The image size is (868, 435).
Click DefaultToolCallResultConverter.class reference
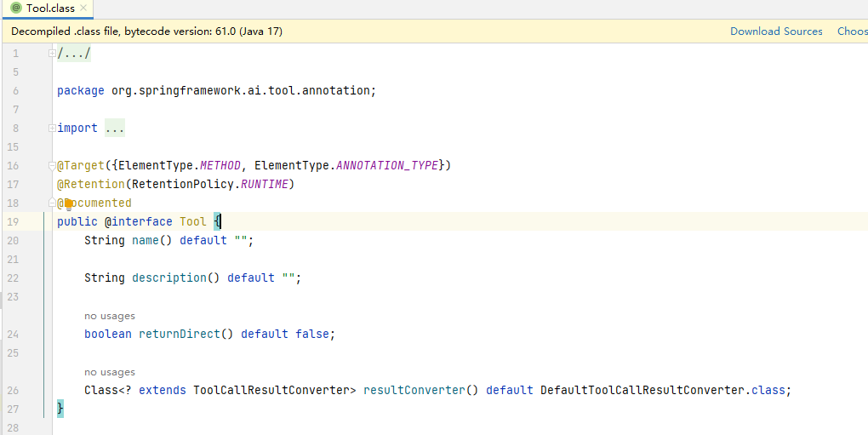click(x=663, y=390)
